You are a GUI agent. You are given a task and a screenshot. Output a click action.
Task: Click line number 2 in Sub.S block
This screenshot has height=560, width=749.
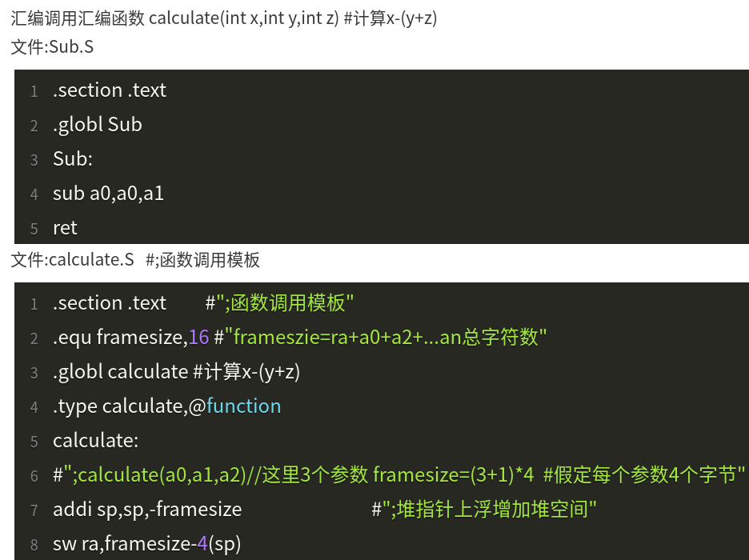34,126
